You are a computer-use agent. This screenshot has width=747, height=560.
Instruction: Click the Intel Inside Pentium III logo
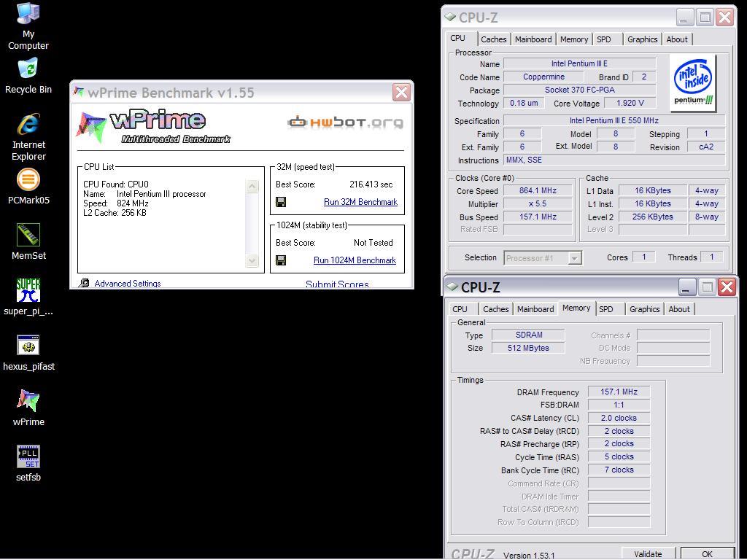(x=693, y=83)
